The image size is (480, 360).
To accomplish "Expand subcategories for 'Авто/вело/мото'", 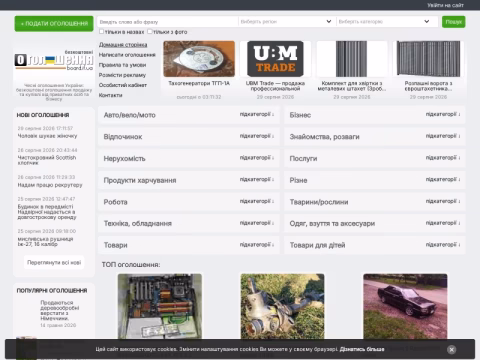I will [257, 114].
